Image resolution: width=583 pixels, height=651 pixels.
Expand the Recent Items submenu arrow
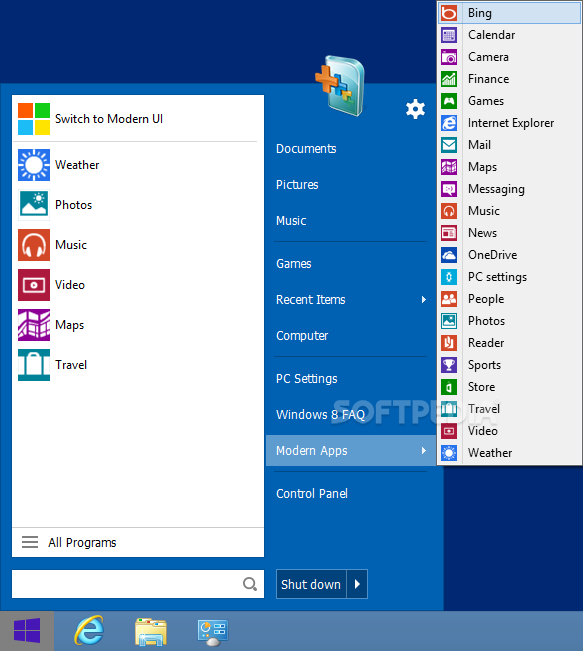tap(424, 299)
